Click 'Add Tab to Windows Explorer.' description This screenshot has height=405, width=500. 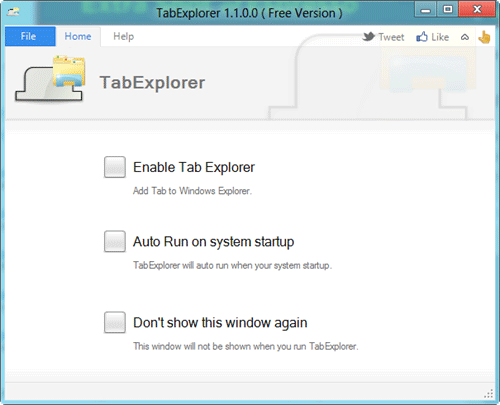point(192,191)
